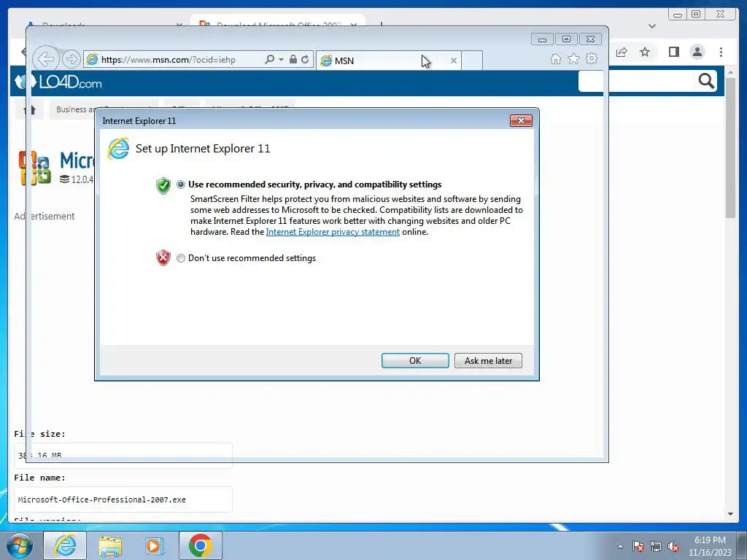Select Don't use recommended settings radio button
The height and width of the screenshot is (560, 747).
pos(181,258)
